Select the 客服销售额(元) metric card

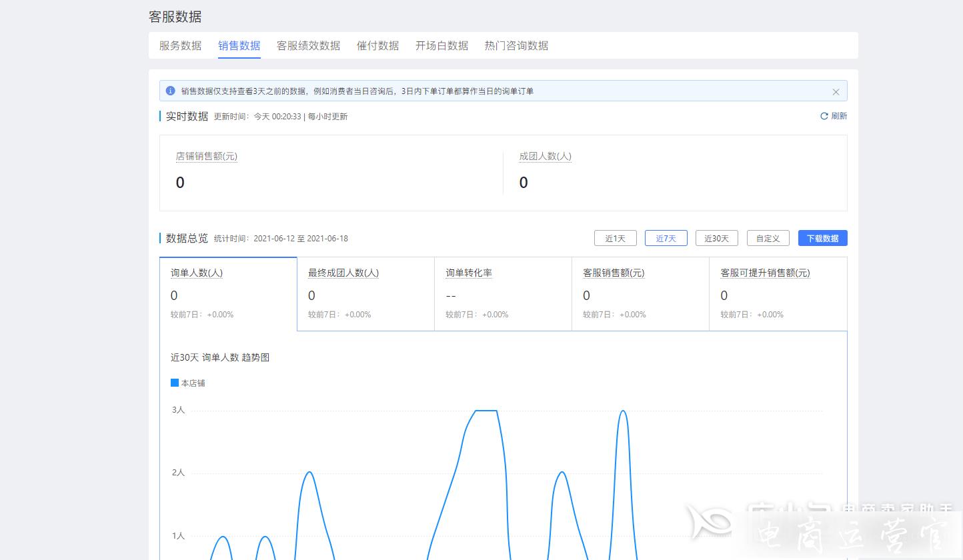640,294
